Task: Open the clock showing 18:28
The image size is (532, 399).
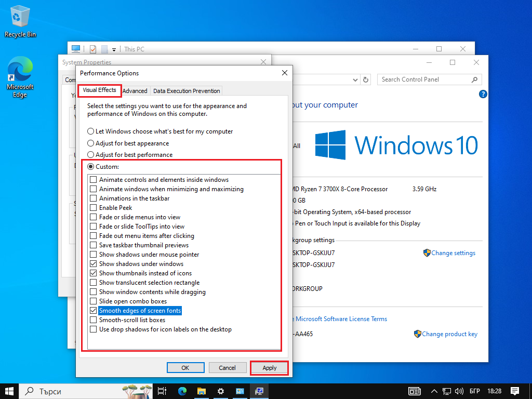Action: (495, 391)
